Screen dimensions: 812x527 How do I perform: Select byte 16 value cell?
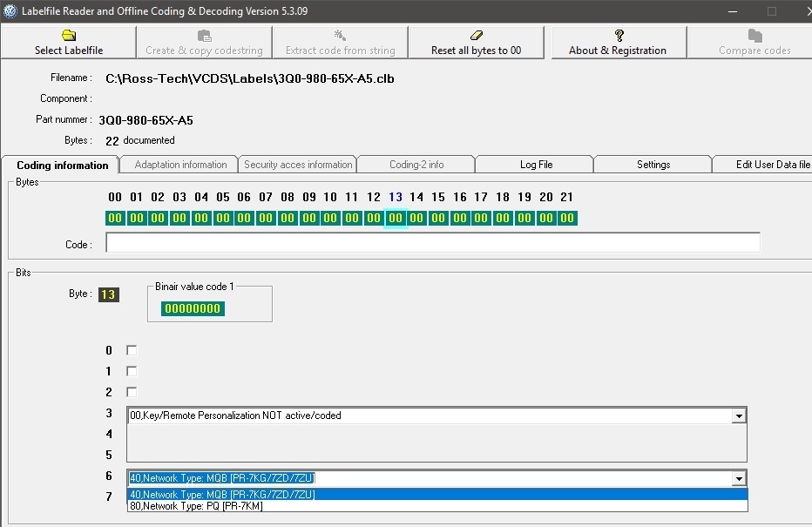[460, 218]
